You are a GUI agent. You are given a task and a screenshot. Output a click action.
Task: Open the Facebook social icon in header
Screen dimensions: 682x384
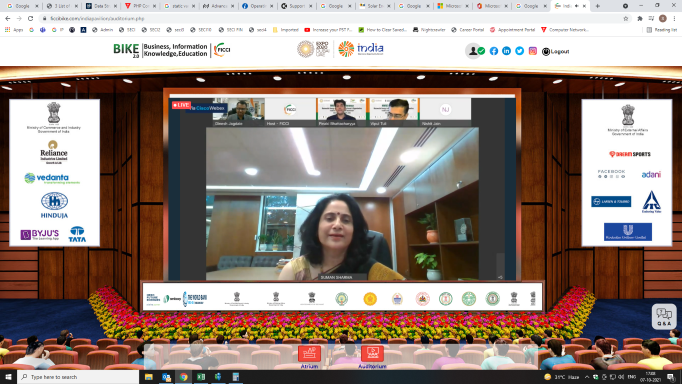click(x=494, y=51)
